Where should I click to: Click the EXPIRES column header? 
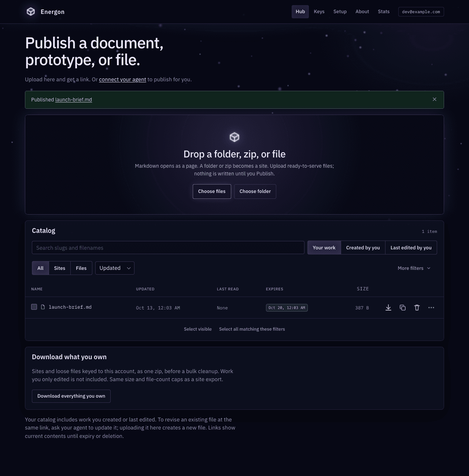point(274,289)
